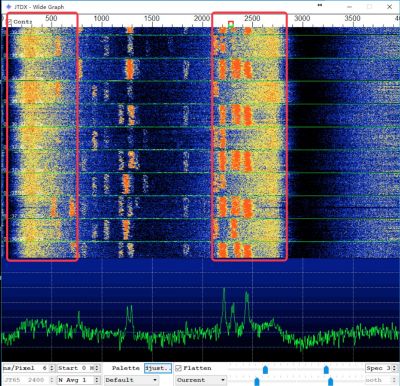Click the green RX frequency marker on scale

[x=231, y=26]
